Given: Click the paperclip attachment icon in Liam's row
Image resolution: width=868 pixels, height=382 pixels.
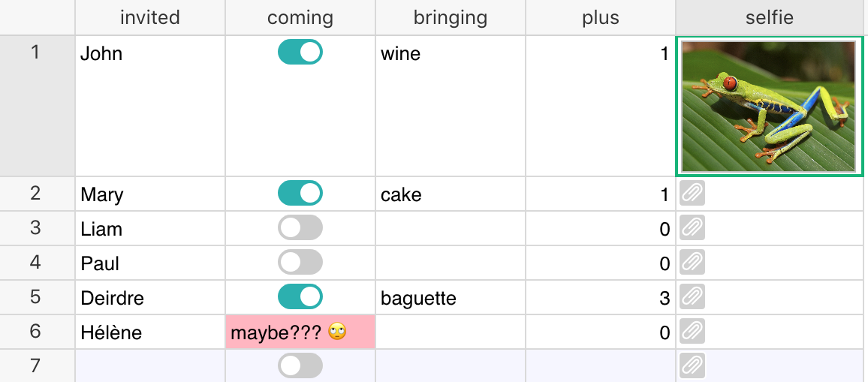Looking at the screenshot, I should [x=692, y=227].
